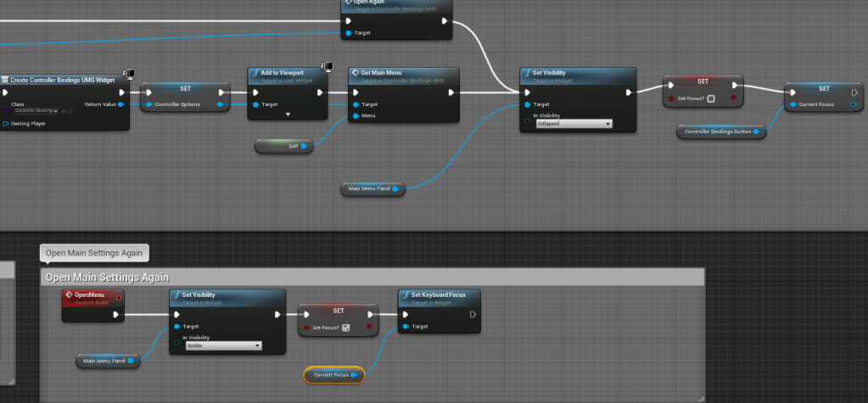868x403 pixels.
Task: Click Menu input pin on Get Main Menu
Action: click(356, 115)
